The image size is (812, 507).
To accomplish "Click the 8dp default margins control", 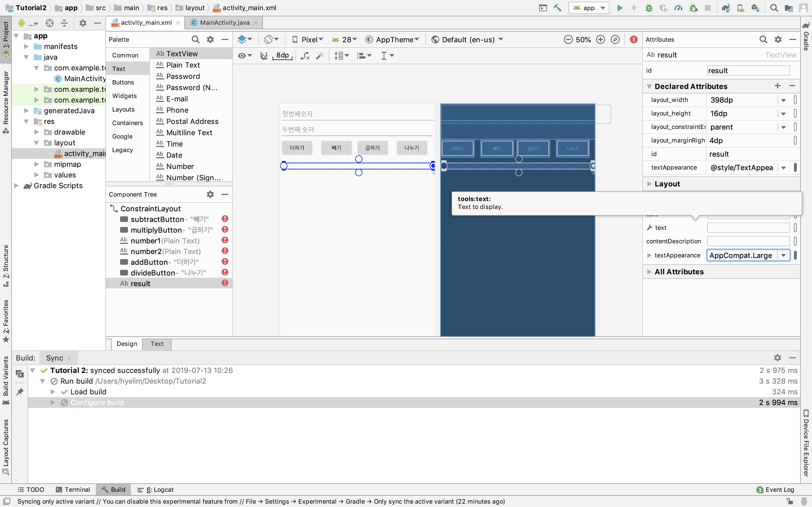I will [282, 56].
